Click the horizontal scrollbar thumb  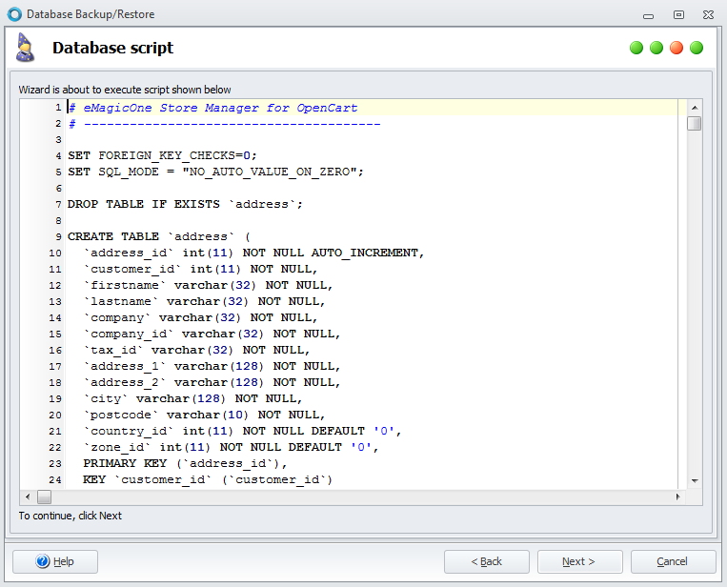pos(44,497)
